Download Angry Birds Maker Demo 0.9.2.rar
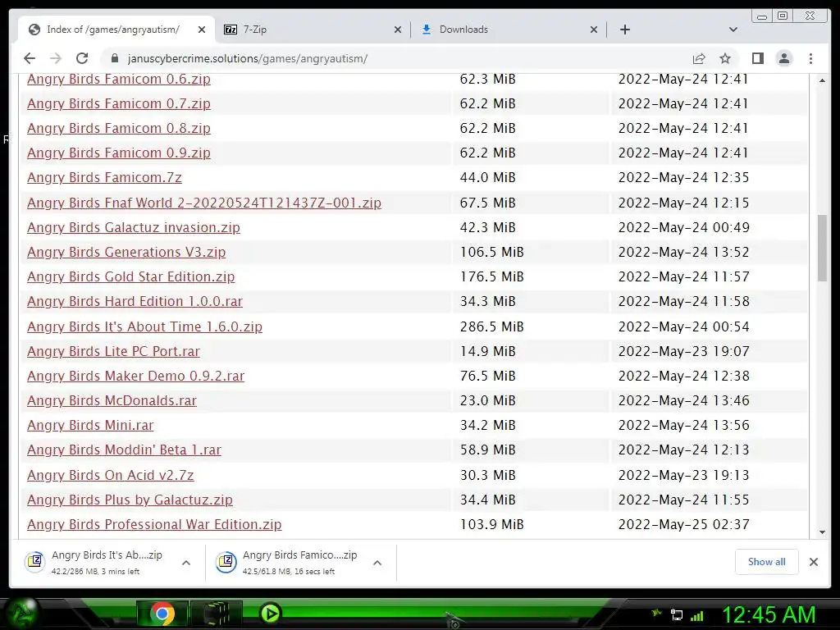 pos(135,376)
